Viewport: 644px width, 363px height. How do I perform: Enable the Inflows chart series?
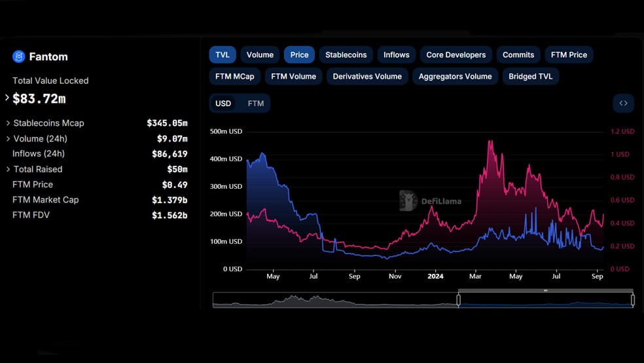click(397, 54)
